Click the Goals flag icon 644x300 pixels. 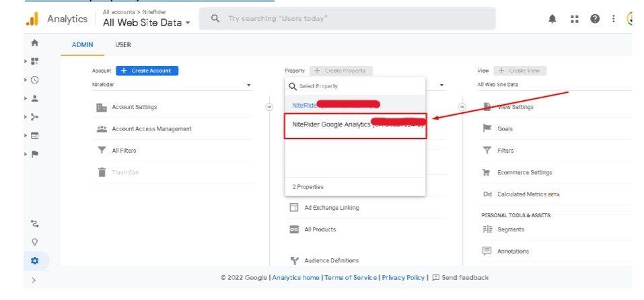[487, 128]
